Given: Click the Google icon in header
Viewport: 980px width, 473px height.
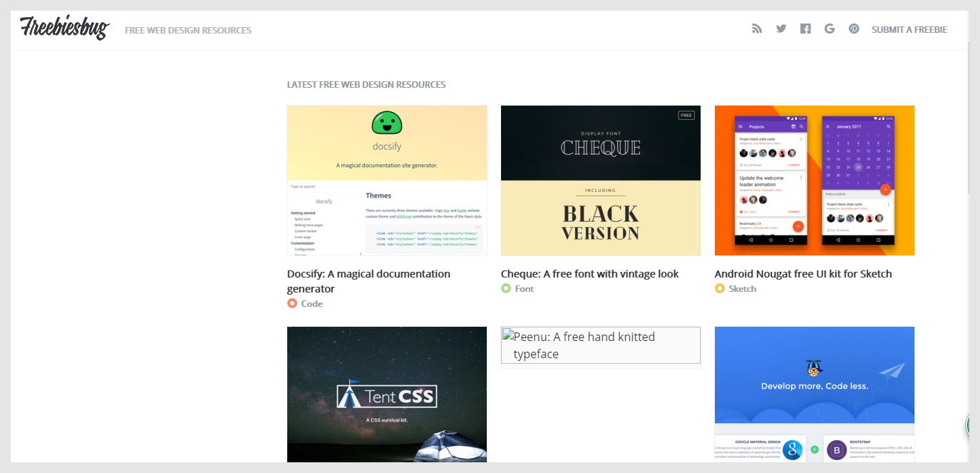Looking at the screenshot, I should click(x=830, y=29).
